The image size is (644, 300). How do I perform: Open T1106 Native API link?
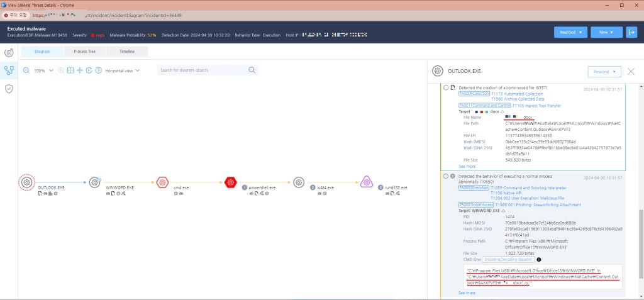point(508,192)
